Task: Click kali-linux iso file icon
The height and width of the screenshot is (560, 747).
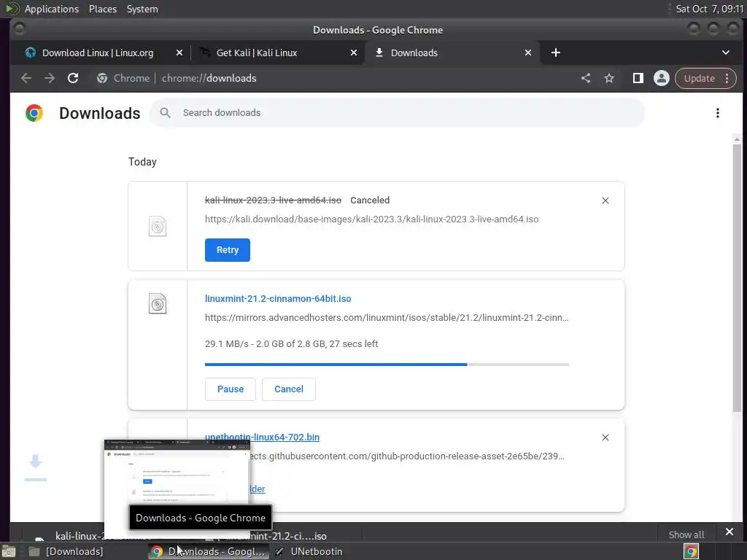Action: pos(158,226)
